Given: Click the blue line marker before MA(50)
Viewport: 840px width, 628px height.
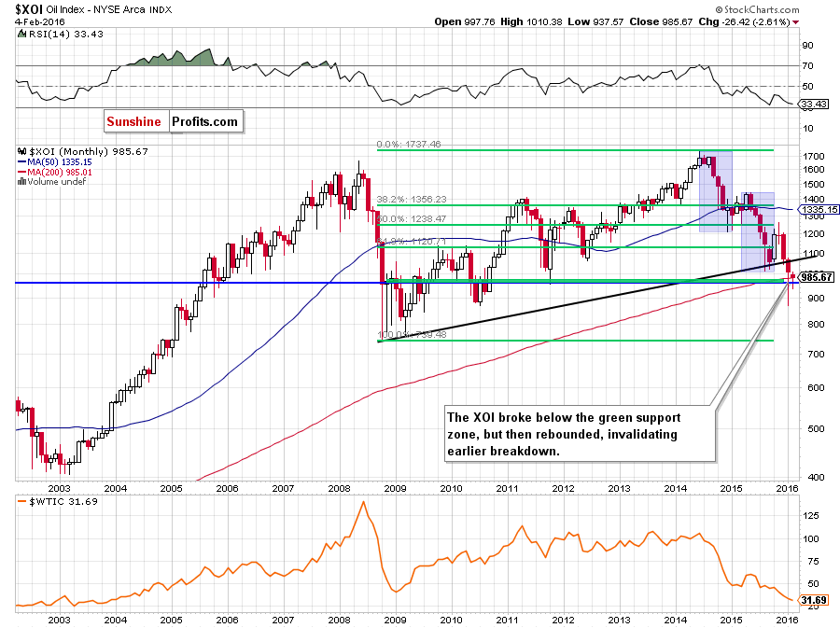Looking at the screenshot, I should (x=22, y=161).
